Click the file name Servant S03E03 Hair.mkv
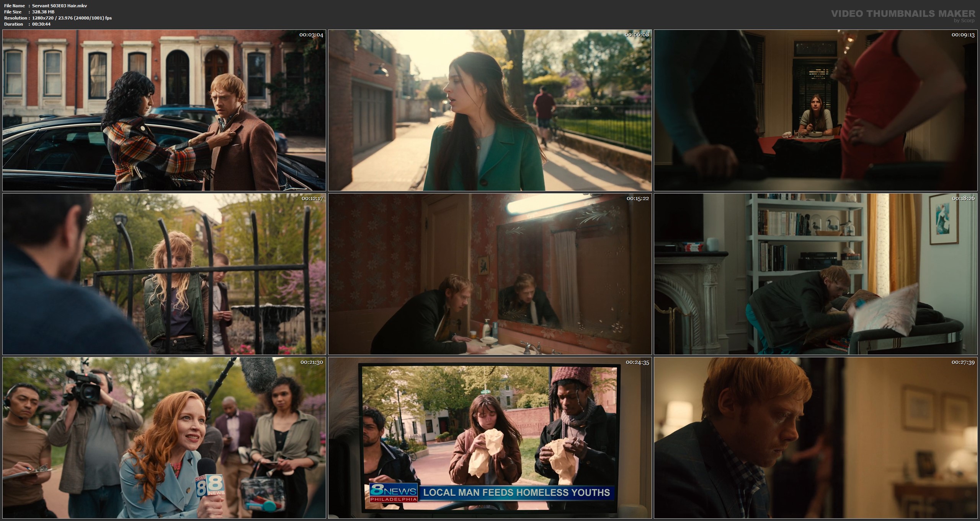Viewport: 980px width, 521px height. (59, 6)
